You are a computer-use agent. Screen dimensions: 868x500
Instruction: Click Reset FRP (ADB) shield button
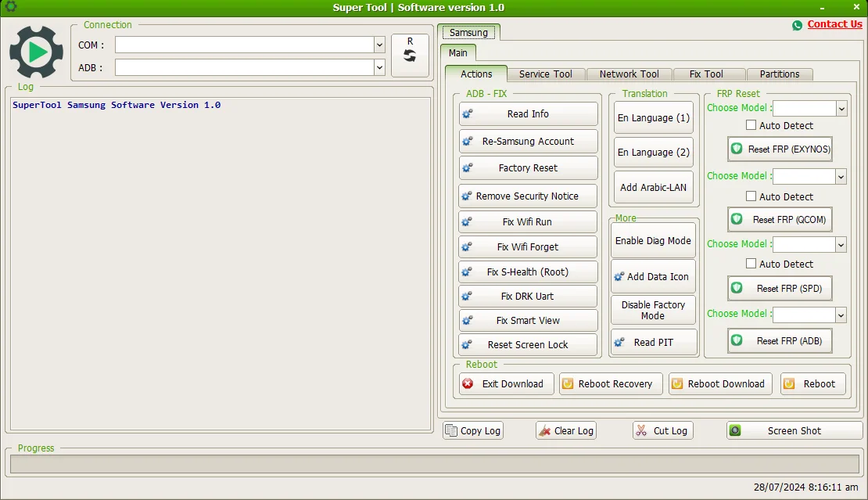[x=780, y=340]
